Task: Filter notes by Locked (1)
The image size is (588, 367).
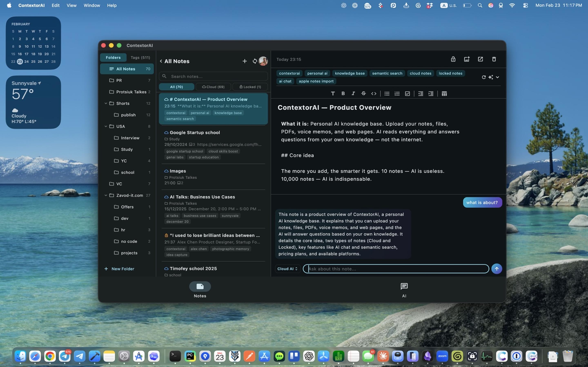Action: tap(250, 87)
